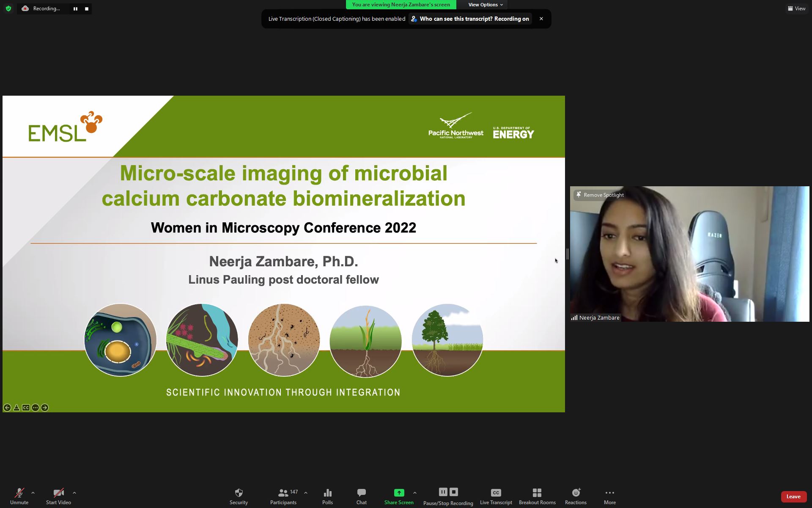Image resolution: width=812 pixels, height=508 pixels.
Task: Start video camera
Action: 58,496
